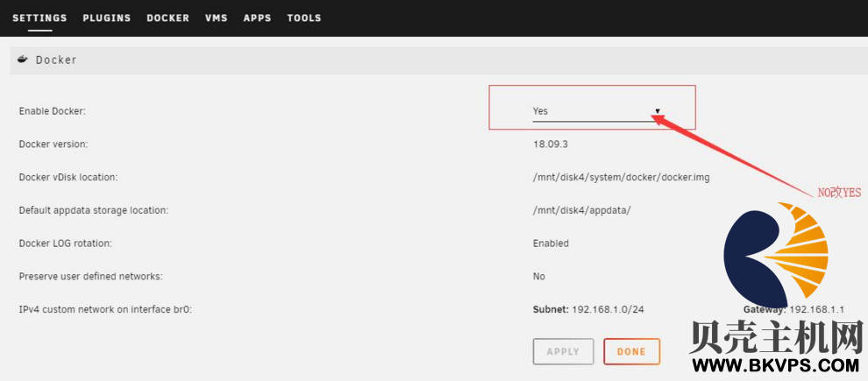The width and height of the screenshot is (868, 381).
Task: Open the TOOLS tab
Action: pyautogui.click(x=304, y=18)
